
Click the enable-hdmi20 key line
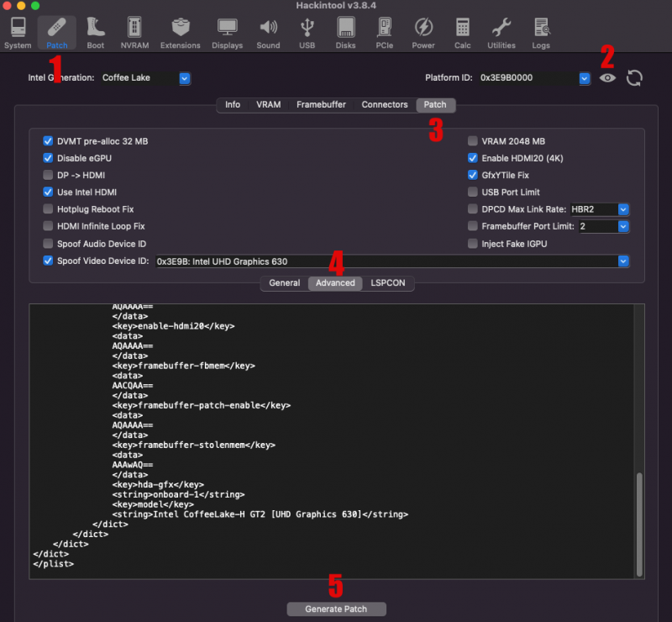point(173,326)
